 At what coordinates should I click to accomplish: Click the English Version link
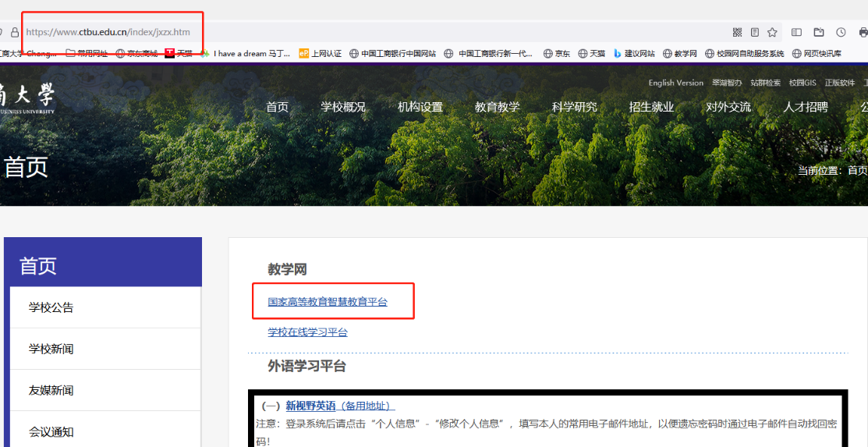coord(675,83)
